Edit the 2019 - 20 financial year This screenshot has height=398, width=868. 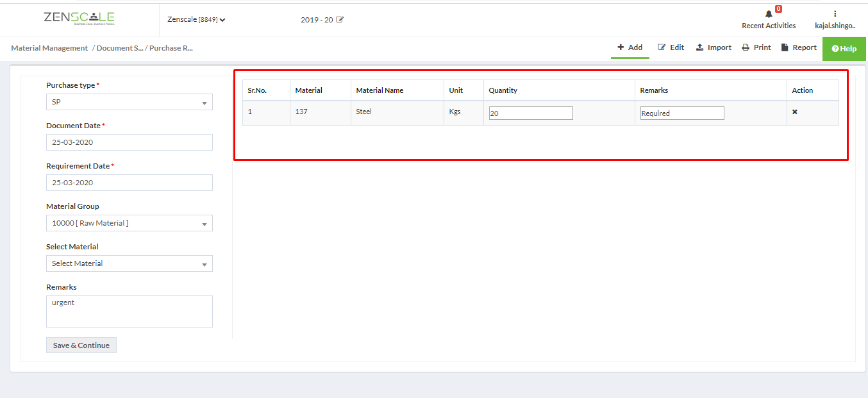click(x=340, y=20)
